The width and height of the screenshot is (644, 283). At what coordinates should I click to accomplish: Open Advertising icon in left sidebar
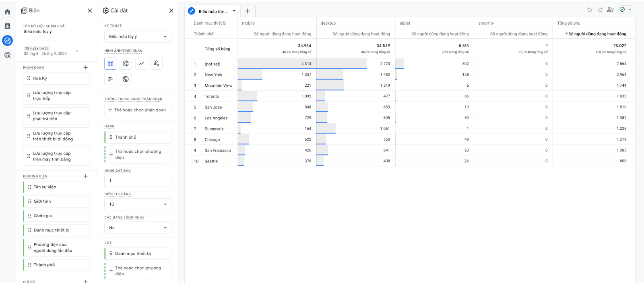point(7,55)
